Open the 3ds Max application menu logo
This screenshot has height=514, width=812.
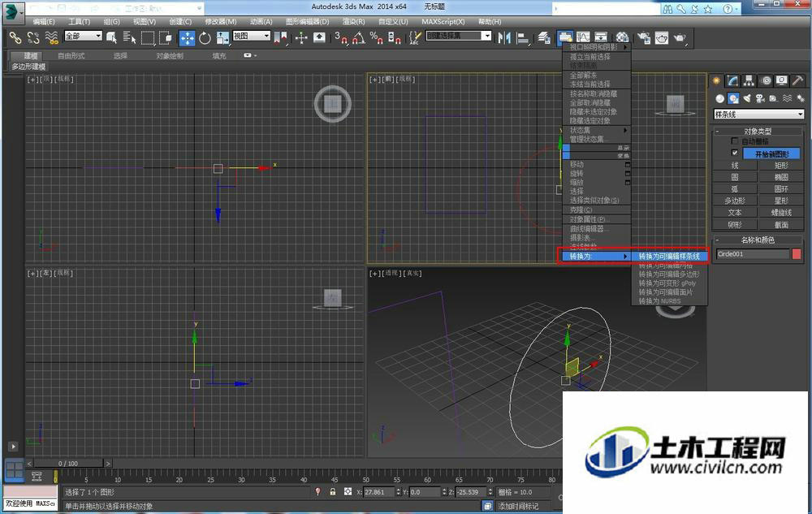[12, 12]
